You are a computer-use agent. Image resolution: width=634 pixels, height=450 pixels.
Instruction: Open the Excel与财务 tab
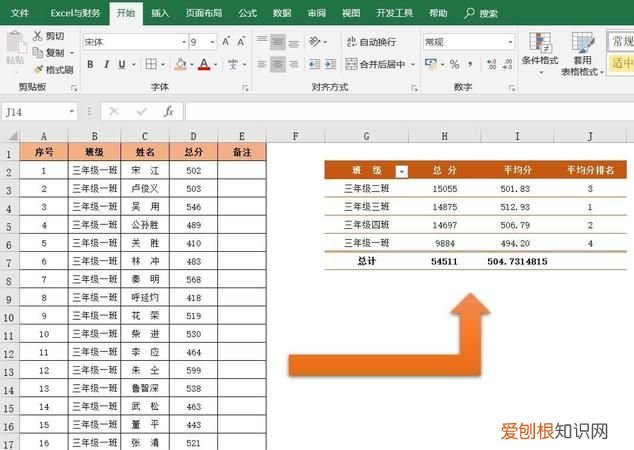click(x=75, y=13)
